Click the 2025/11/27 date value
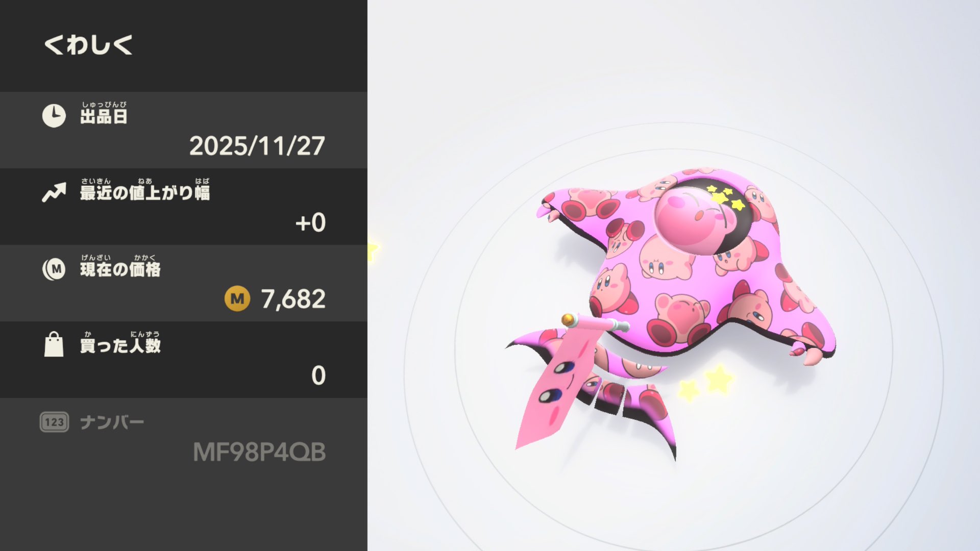Viewport: 980px width, 551px height. (x=257, y=146)
